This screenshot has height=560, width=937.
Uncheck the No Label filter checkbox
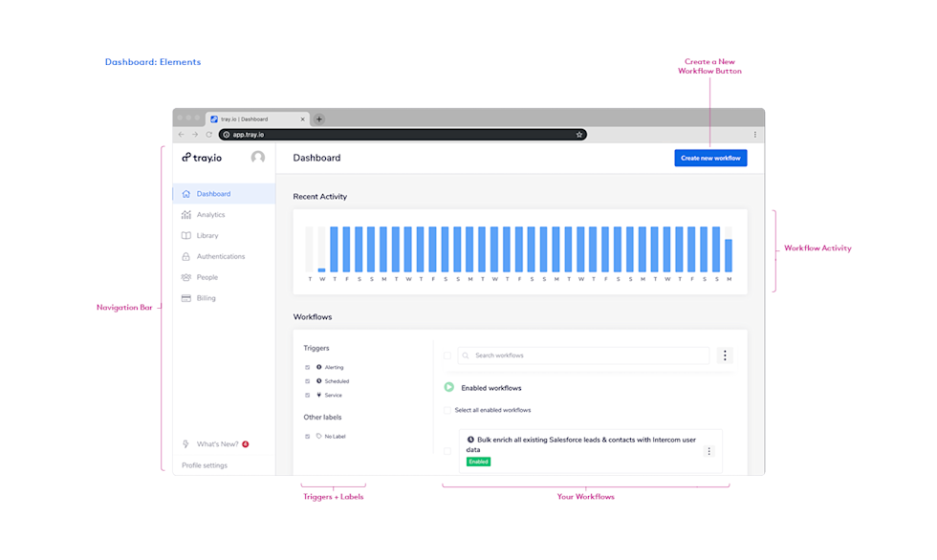pyautogui.click(x=308, y=436)
